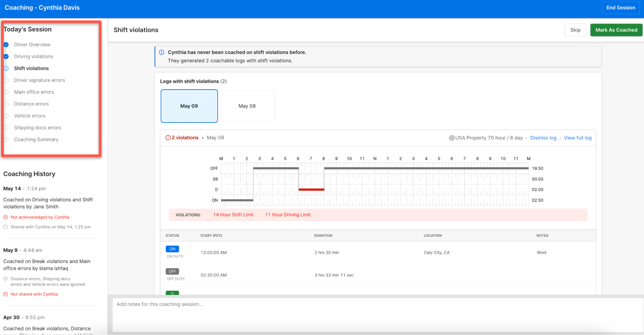Click the info icon in the coaching banner
This screenshot has width=644, height=335.
[x=162, y=52]
